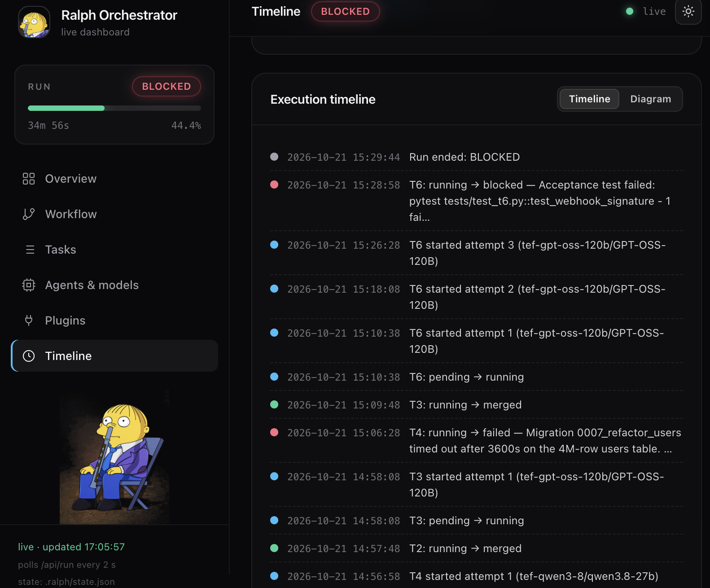
Task: Click the 44.4% progress value
Action: click(x=186, y=125)
